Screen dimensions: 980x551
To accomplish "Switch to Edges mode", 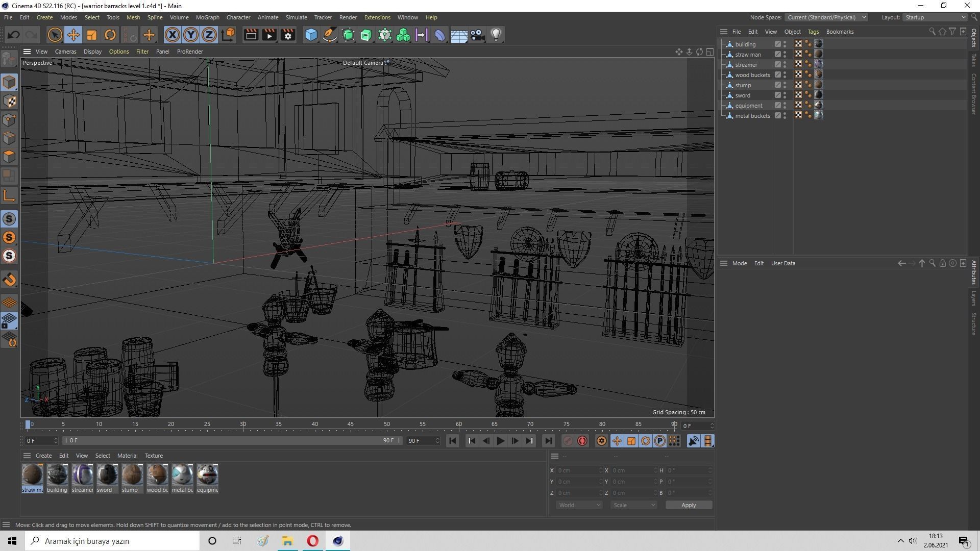I will [9, 138].
